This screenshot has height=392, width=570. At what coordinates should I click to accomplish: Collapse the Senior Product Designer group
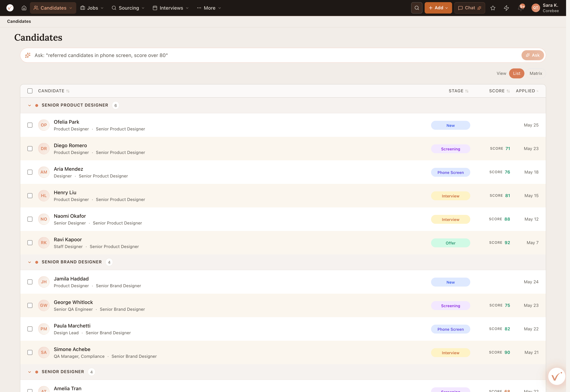click(29, 105)
